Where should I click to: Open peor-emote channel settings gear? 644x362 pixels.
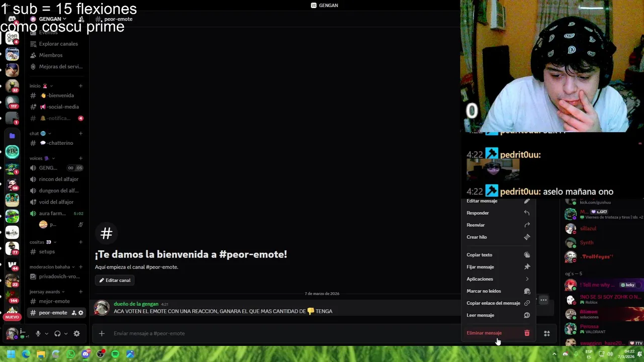pos(80,313)
